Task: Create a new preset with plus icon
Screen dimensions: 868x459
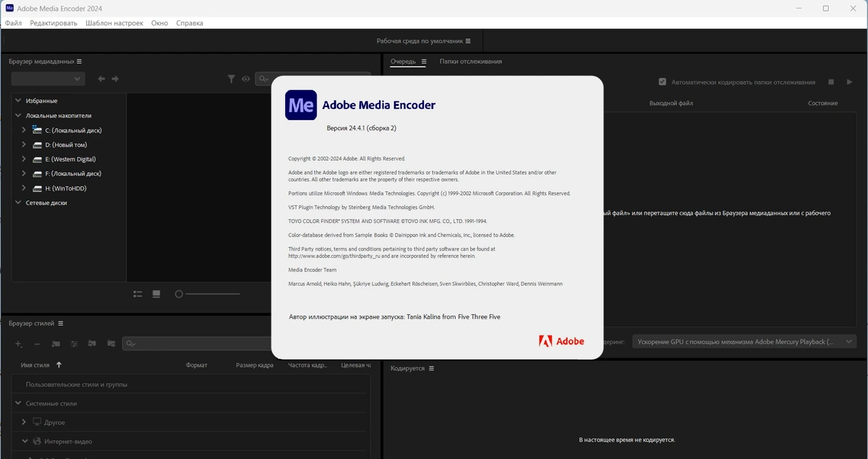Action: [19, 344]
